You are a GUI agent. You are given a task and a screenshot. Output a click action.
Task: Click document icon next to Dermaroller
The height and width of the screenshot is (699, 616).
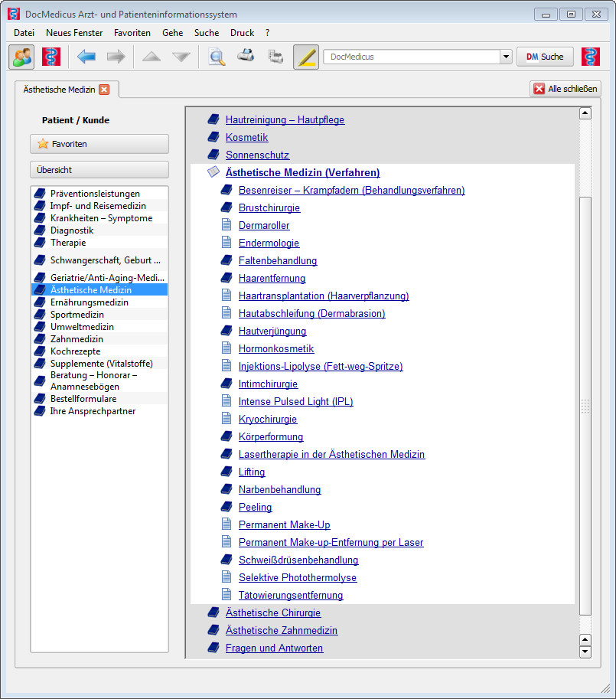click(x=227, y=224)
